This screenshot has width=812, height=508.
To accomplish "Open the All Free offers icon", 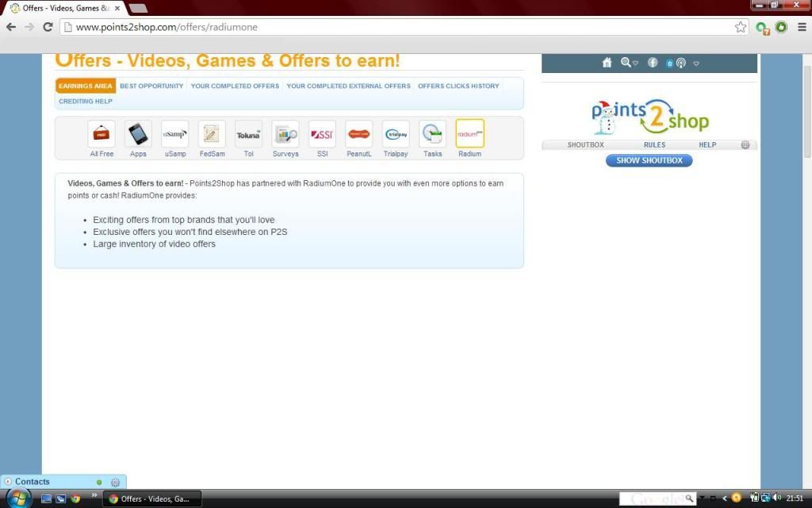I will [x=101, y=133].
